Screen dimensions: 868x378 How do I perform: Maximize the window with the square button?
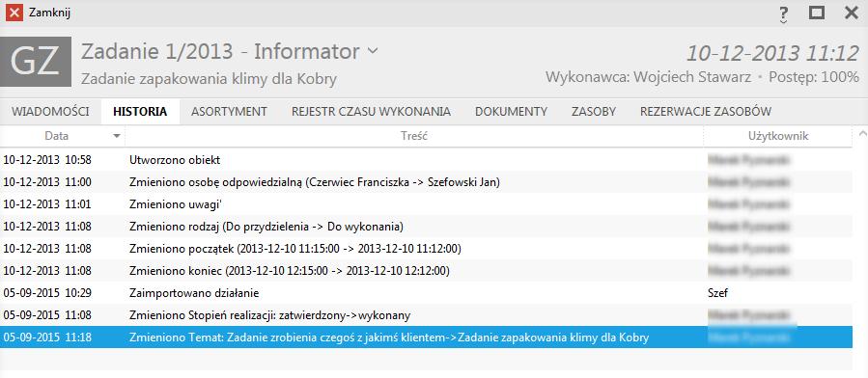(817, 13)
